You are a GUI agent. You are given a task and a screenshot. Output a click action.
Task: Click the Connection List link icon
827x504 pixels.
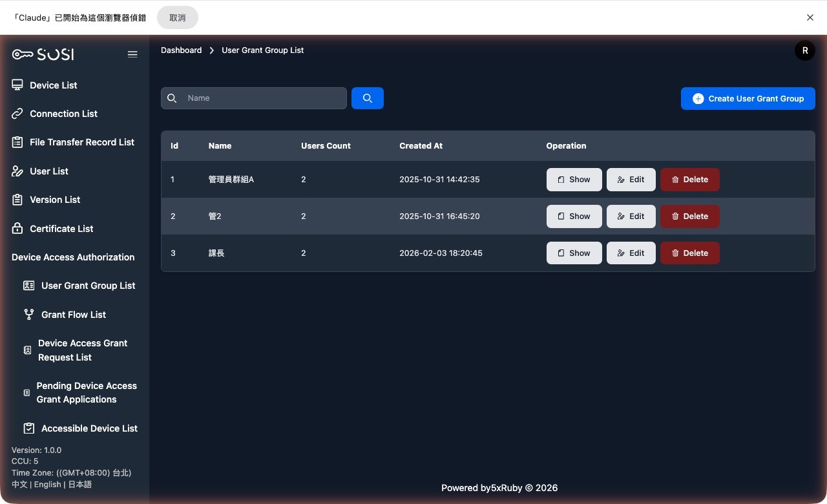(17, 114)
